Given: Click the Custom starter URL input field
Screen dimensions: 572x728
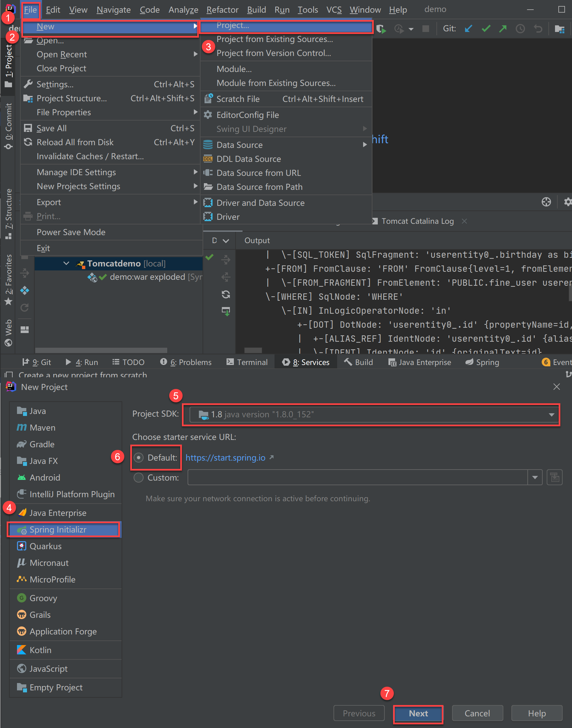Looking at the screenshot, I should pyautogui.click(x=358, y=477).
